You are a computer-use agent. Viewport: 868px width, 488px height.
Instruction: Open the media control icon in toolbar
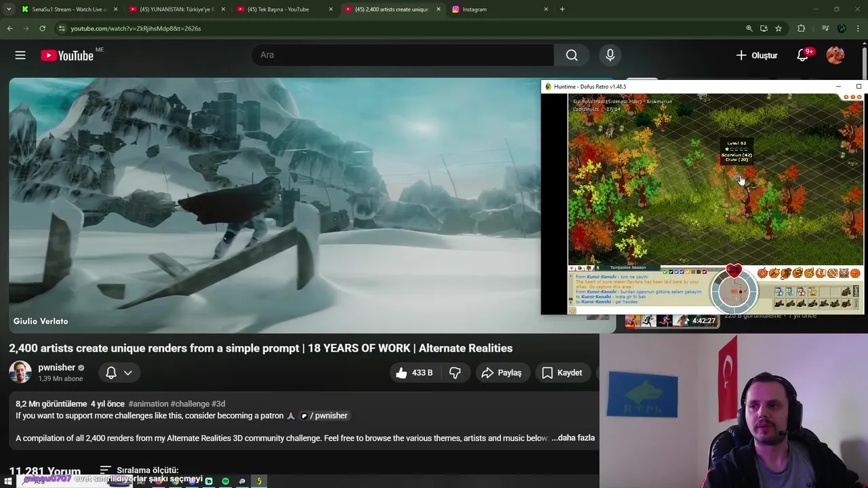tap(825, 28)
